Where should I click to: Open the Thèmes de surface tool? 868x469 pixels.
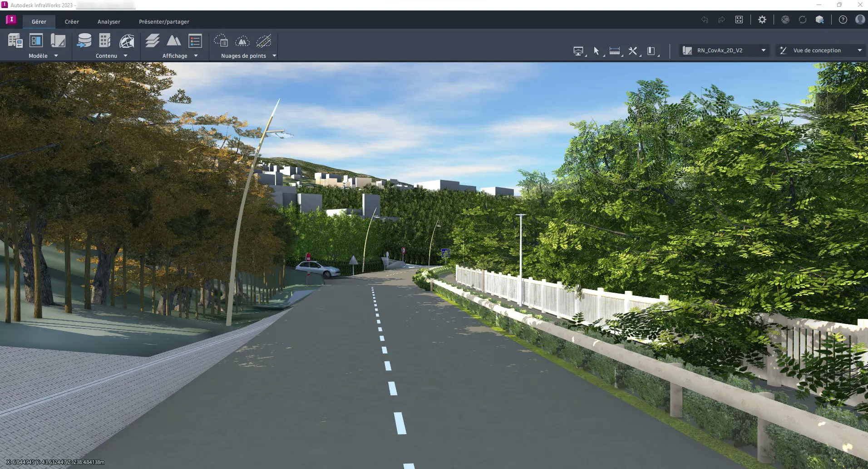(175, 41)
